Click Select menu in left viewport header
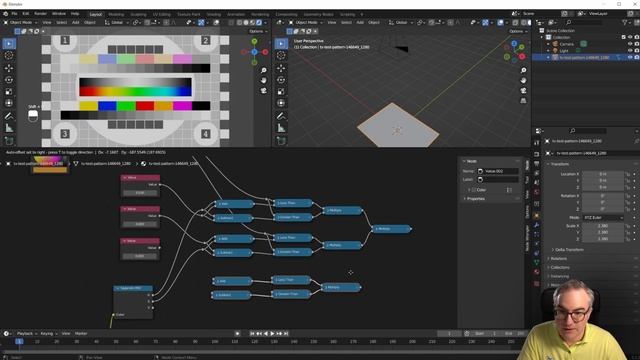Screen dimensions: 640x360 62,22
